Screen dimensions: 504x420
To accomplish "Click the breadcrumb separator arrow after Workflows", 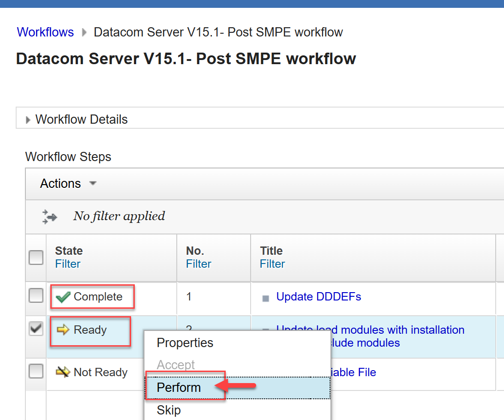I will 84,33.
